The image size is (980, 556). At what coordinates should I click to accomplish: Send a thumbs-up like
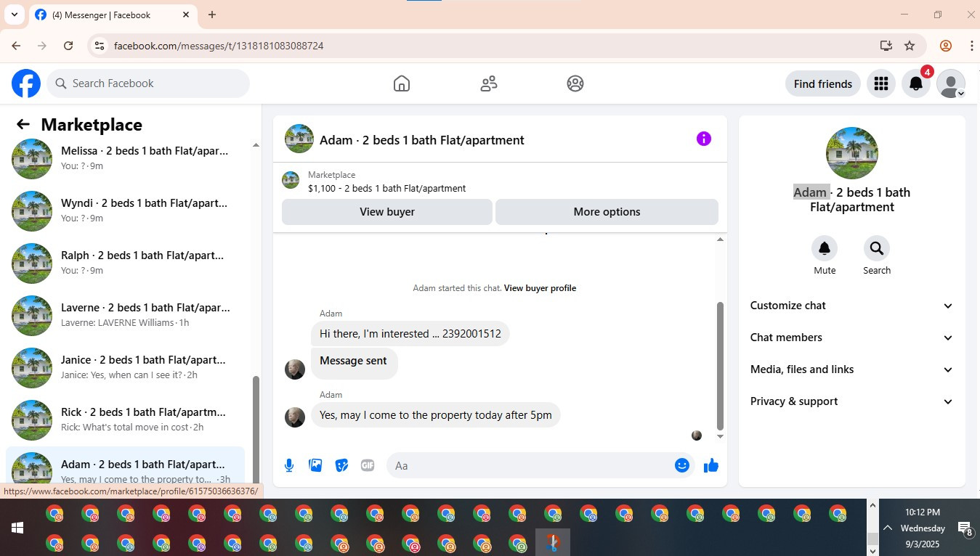pos(711,465)
